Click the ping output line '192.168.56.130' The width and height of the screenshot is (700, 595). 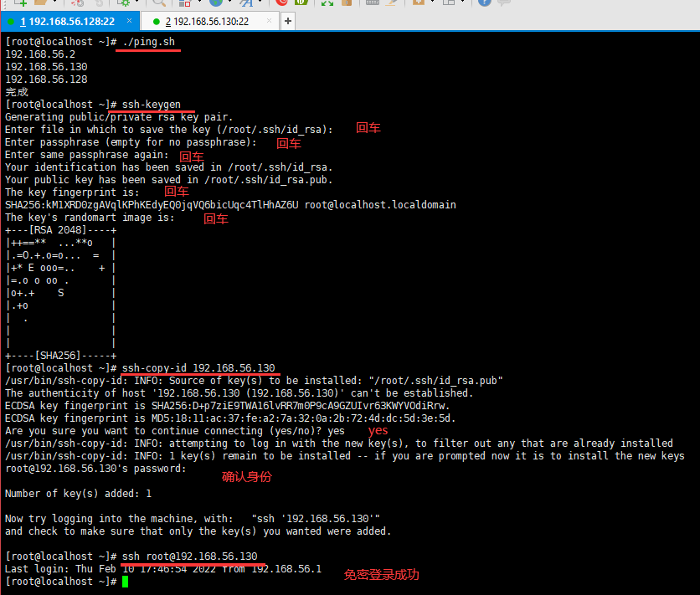(x=46, y=66)
